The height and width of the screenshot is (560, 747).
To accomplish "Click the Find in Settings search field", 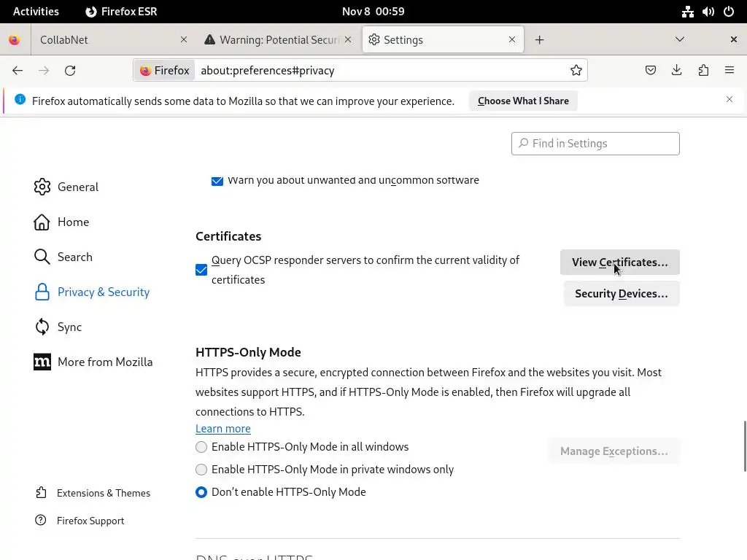I will (x=595, y=144).
